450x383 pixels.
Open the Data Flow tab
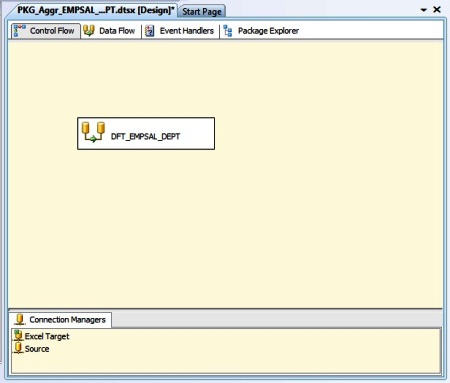point(109,31)
